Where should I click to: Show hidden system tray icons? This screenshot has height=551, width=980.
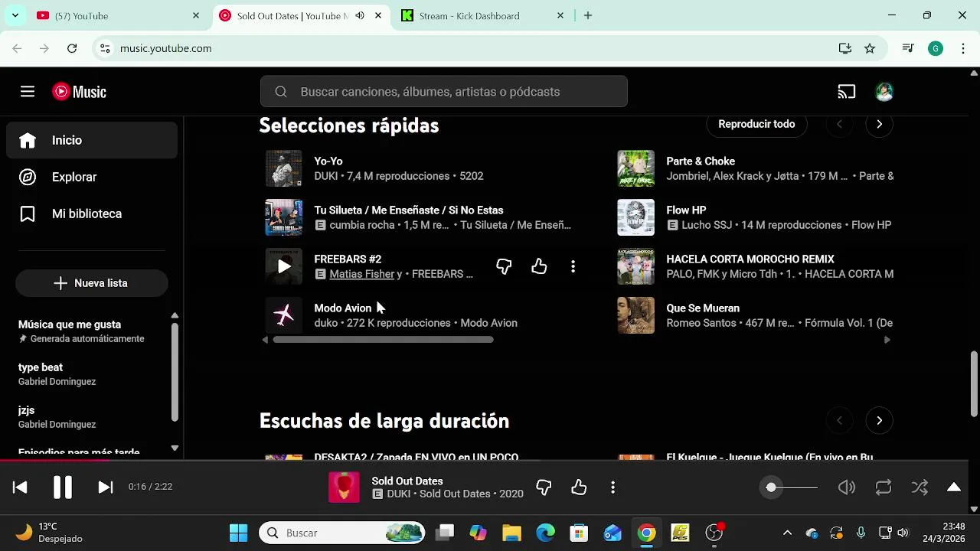(787, 533)
